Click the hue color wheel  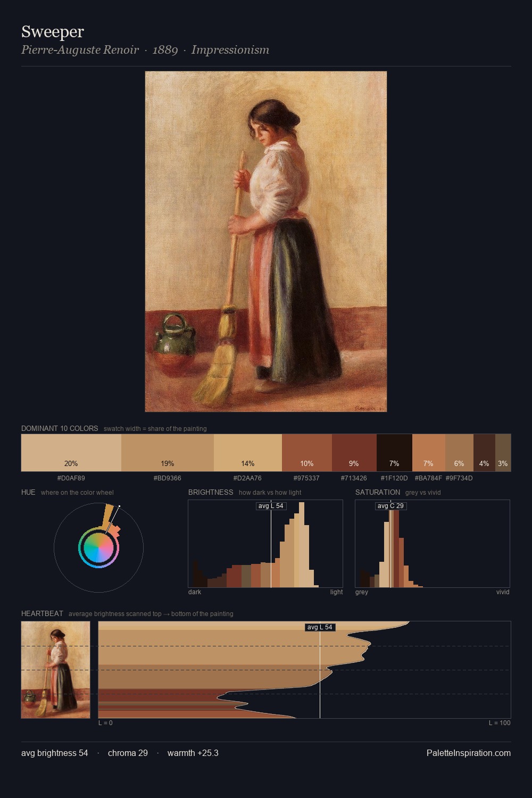point(98,547)
